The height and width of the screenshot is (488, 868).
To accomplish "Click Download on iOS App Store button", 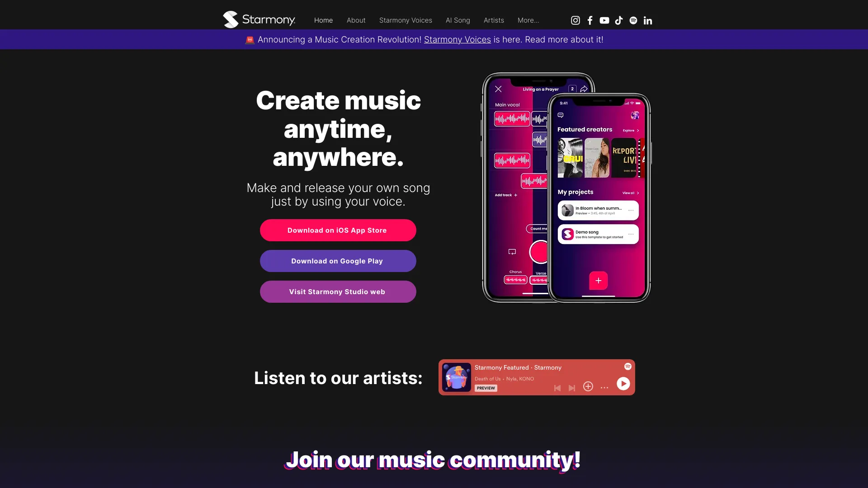I will (x=337, y=230).
